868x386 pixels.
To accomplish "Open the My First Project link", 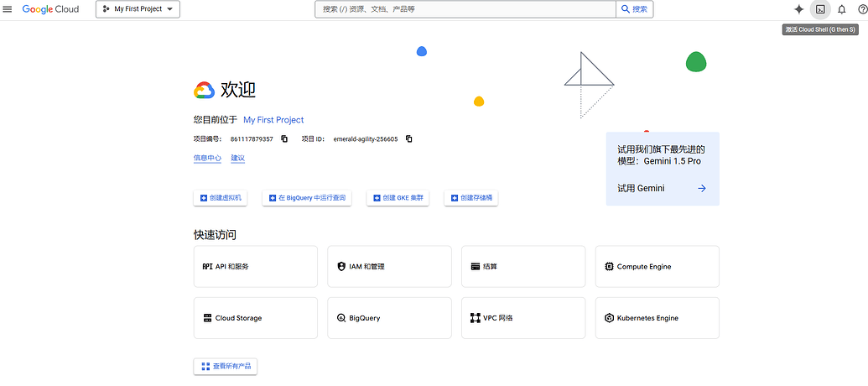I will [x=273, y=120].
